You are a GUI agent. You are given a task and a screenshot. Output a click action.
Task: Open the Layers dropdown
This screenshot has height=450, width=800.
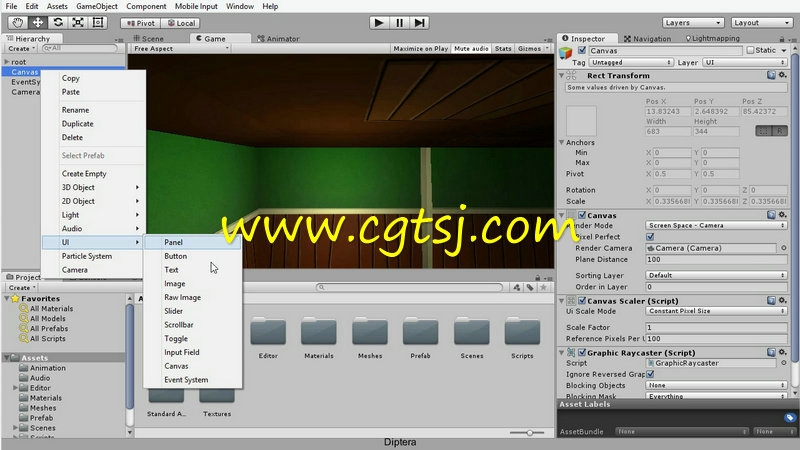[x=693, y=23]
